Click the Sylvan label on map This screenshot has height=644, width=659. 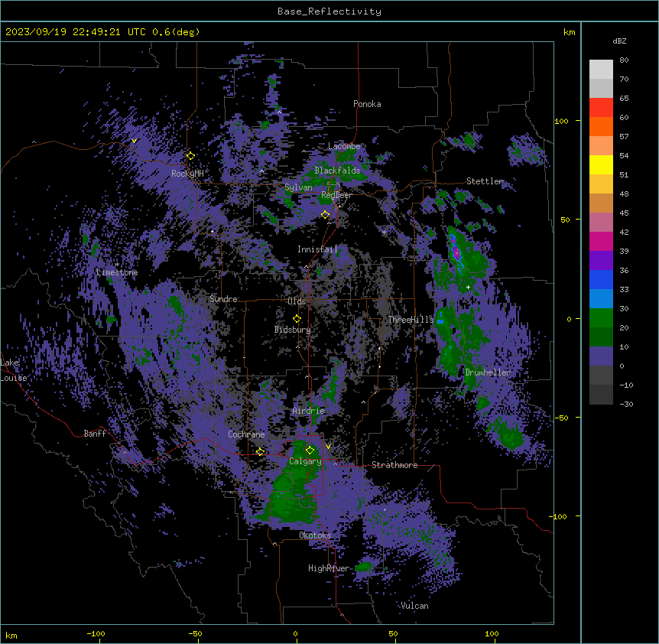[x=298, y=187]
